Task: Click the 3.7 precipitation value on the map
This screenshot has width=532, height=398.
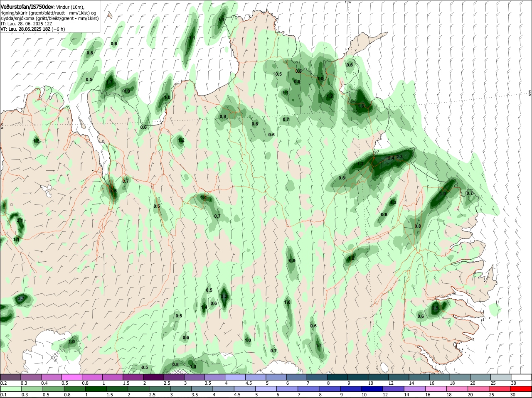Action: [21, 298]
